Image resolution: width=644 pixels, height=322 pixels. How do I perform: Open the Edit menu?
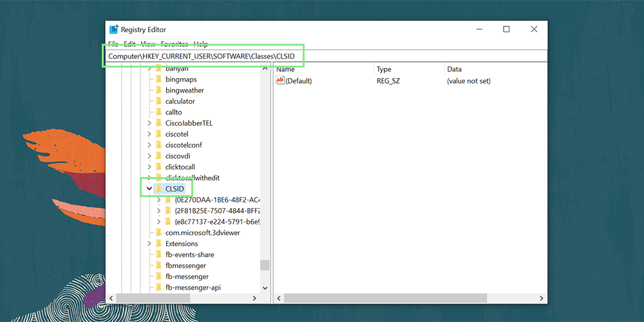[x=129, y=44]
